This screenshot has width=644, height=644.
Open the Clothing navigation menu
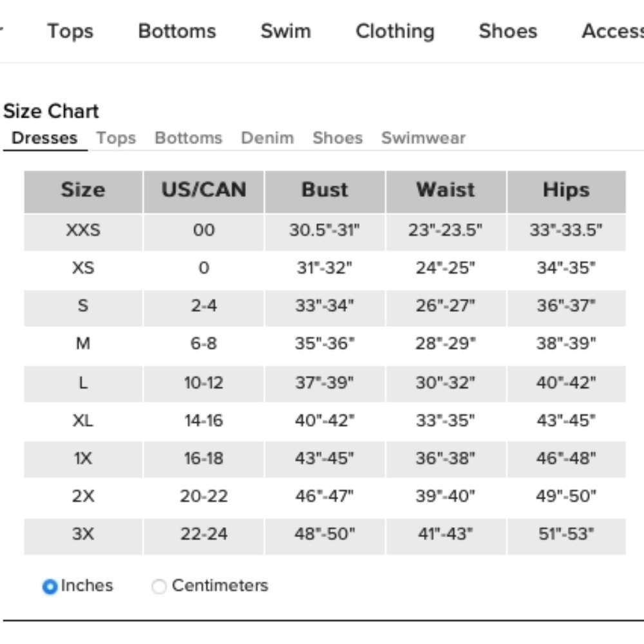pyautogui.click(x=395, y=32)
